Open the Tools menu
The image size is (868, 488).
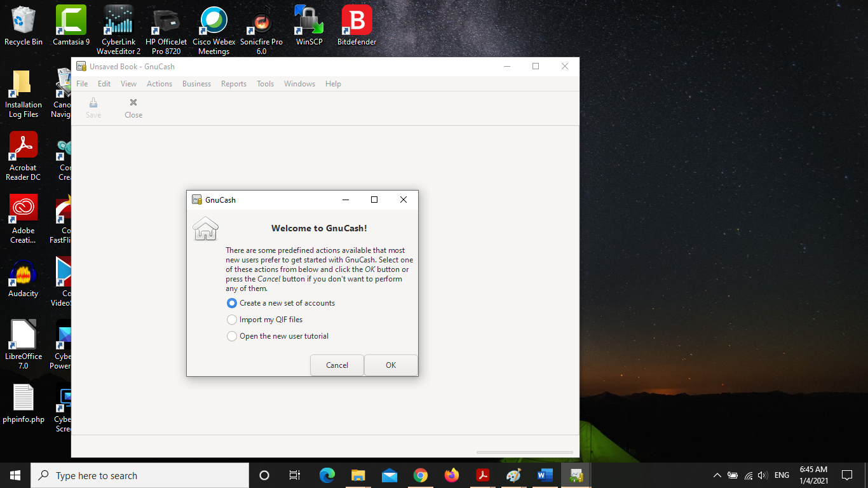click(265, 84)
